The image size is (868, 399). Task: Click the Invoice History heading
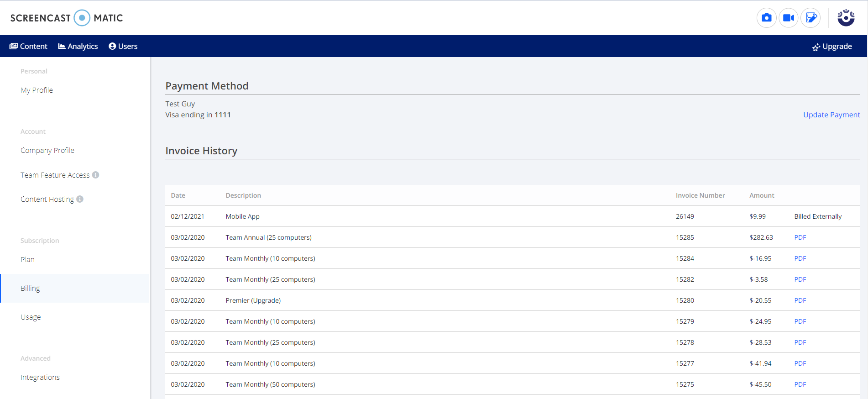tap(201, 151)
